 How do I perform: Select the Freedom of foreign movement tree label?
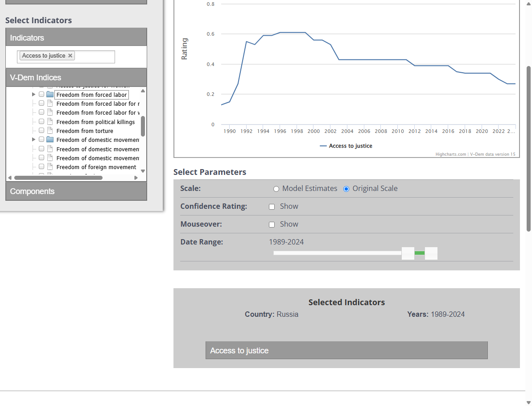pos(96,167)
